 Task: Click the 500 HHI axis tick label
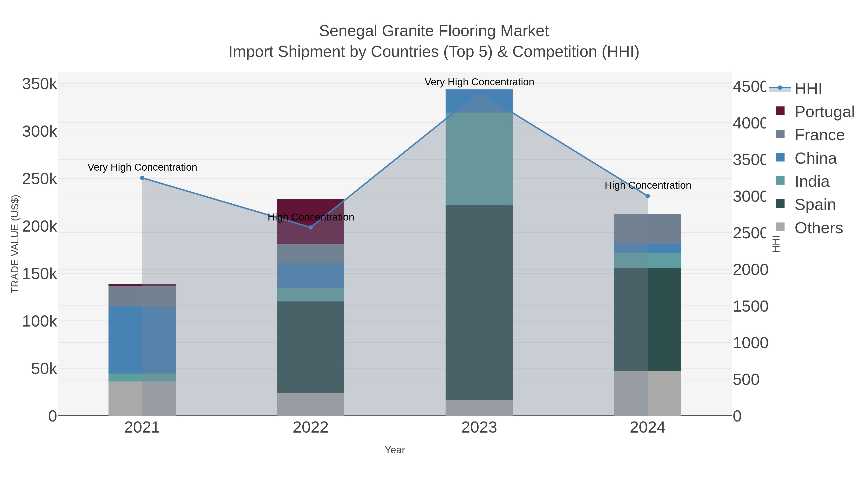(x=746, y=380)
